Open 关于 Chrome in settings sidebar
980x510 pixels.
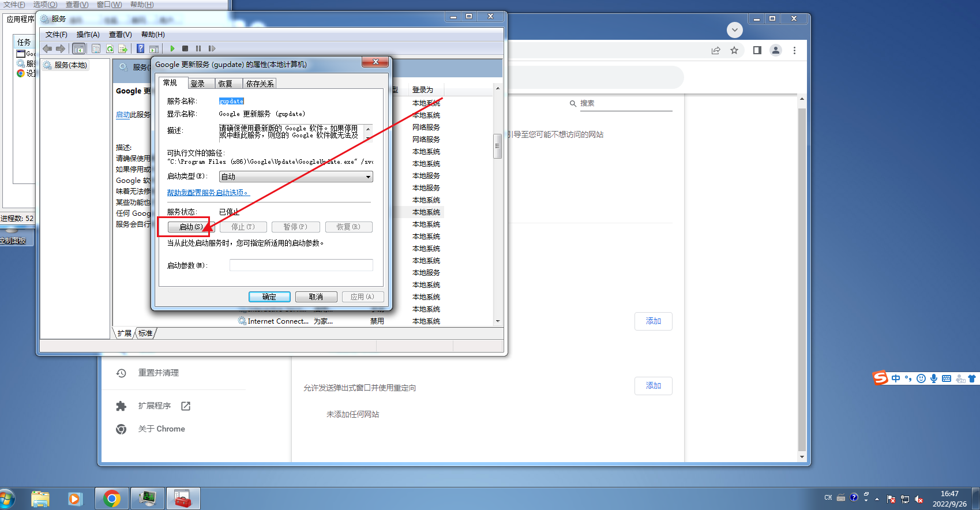[162, 429]
